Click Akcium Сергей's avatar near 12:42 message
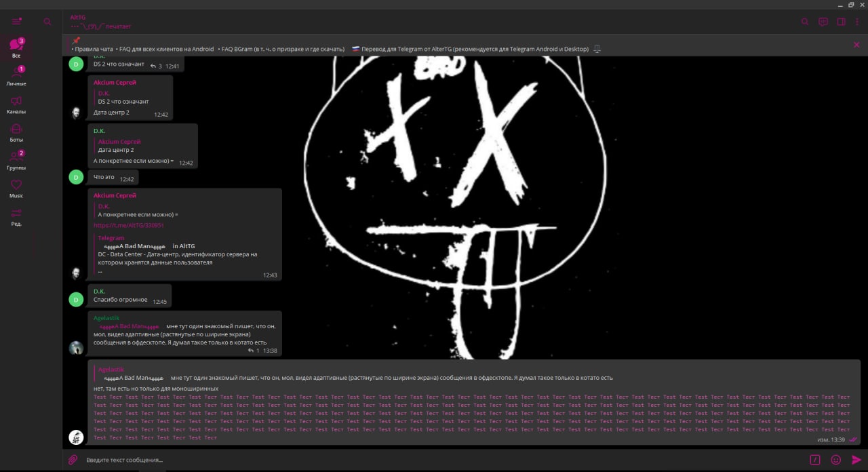This screenshot has width=868, height=472. [x=76, y=113]
